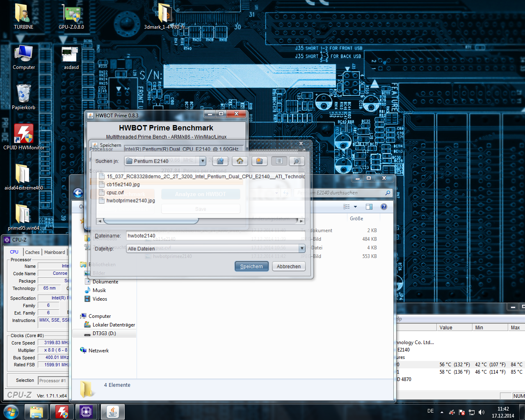
Task: Select cb15e2140.jpg in the file list
Action: click(x=123, y=185)
